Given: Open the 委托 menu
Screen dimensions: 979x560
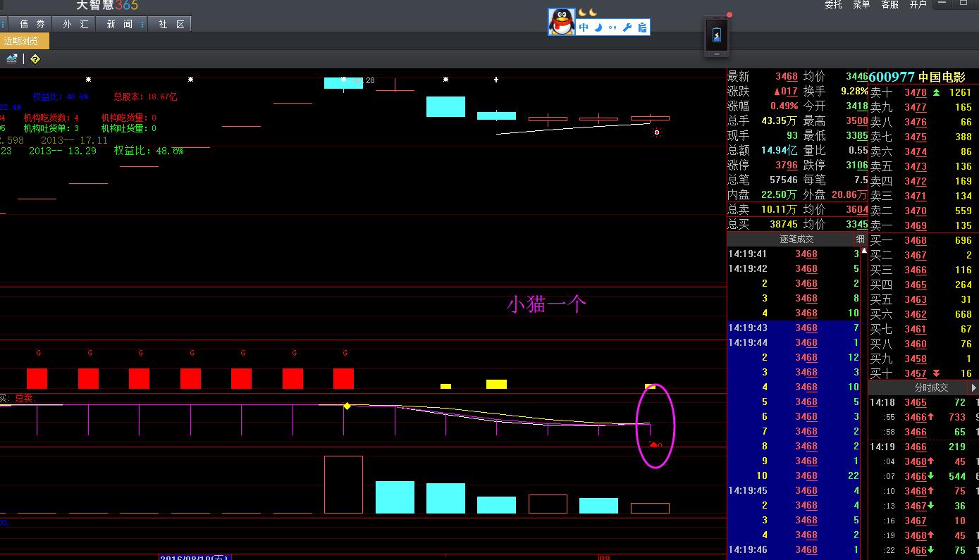Looking at the screenshot, I should 834,5.
